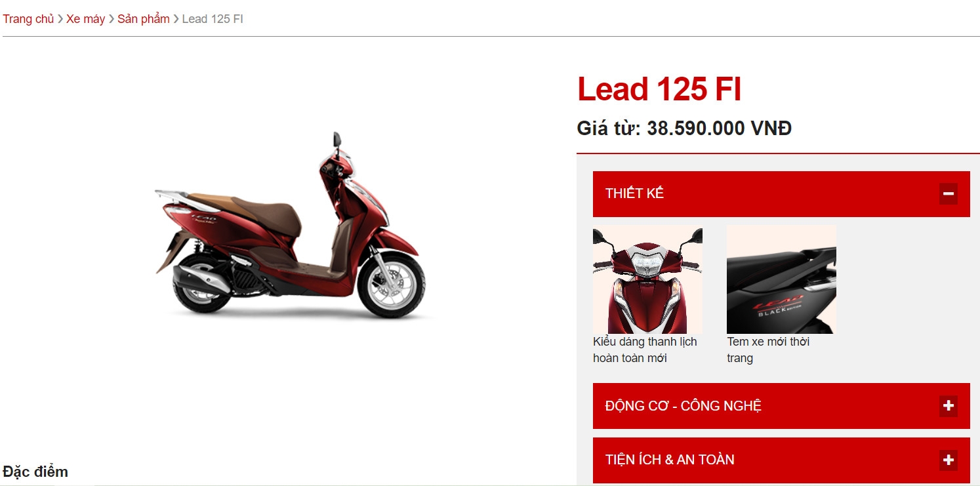
Task: Open front headlight design thumbnail
Action: [647, 280]
